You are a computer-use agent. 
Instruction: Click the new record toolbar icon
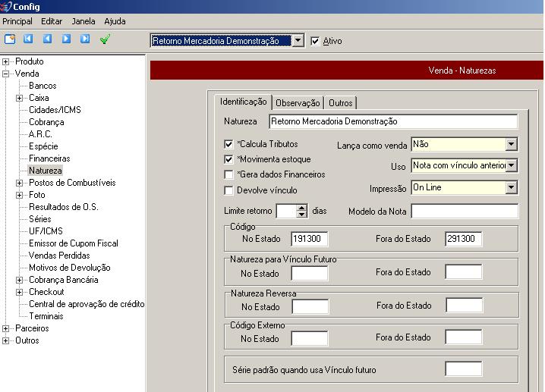point(10,39)
